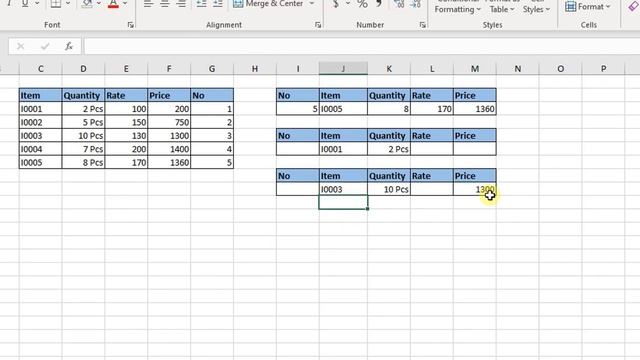Open the Format as Table menu
Image resolution: width=640 pixels, height=360 pixels.
(502, 7)
